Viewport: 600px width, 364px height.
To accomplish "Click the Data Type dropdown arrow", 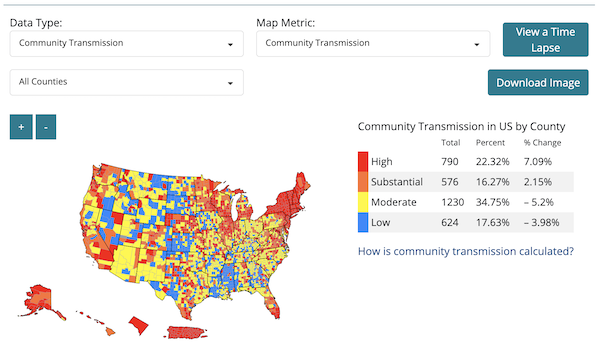I will pyautogui.click(x=230, y=45).
